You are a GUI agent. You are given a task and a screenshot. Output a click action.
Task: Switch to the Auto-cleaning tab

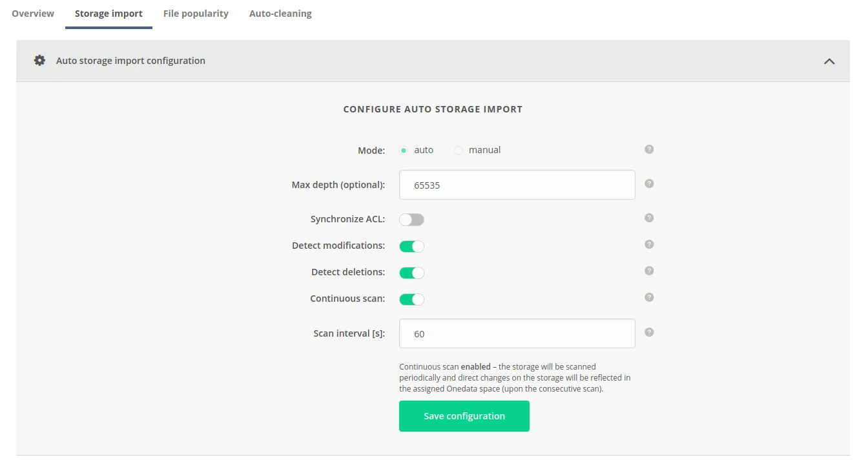pyautogui.click(x=280, y=13)
